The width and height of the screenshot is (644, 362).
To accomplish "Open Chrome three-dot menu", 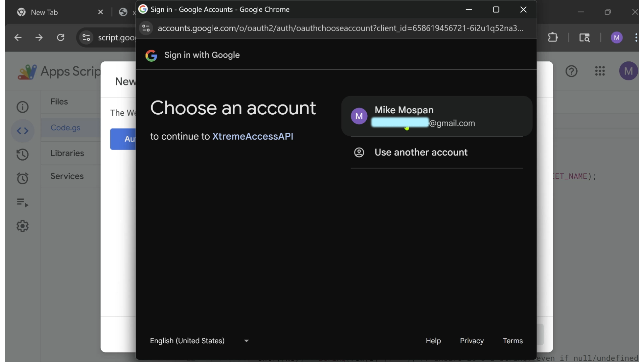I will (636, 38).
